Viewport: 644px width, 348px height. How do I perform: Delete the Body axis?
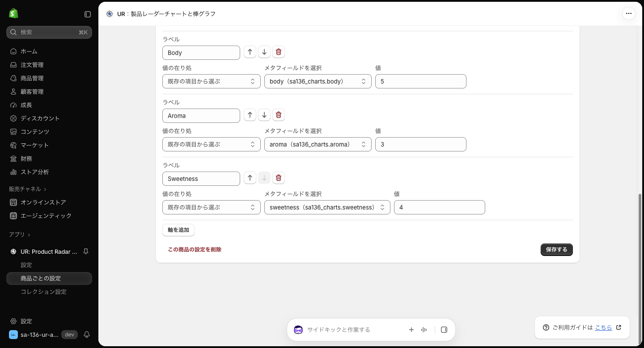(279, 52)
